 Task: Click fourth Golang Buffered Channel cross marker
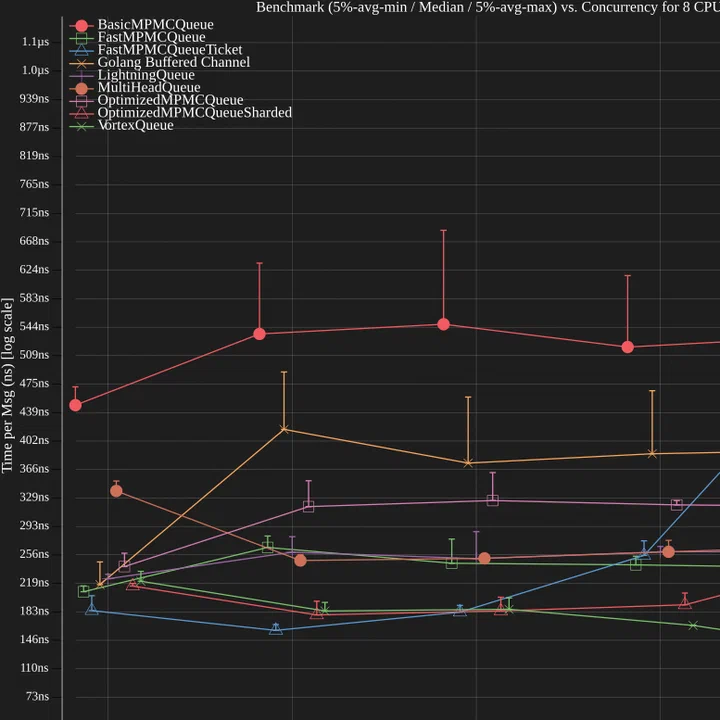tap(652, 454)
